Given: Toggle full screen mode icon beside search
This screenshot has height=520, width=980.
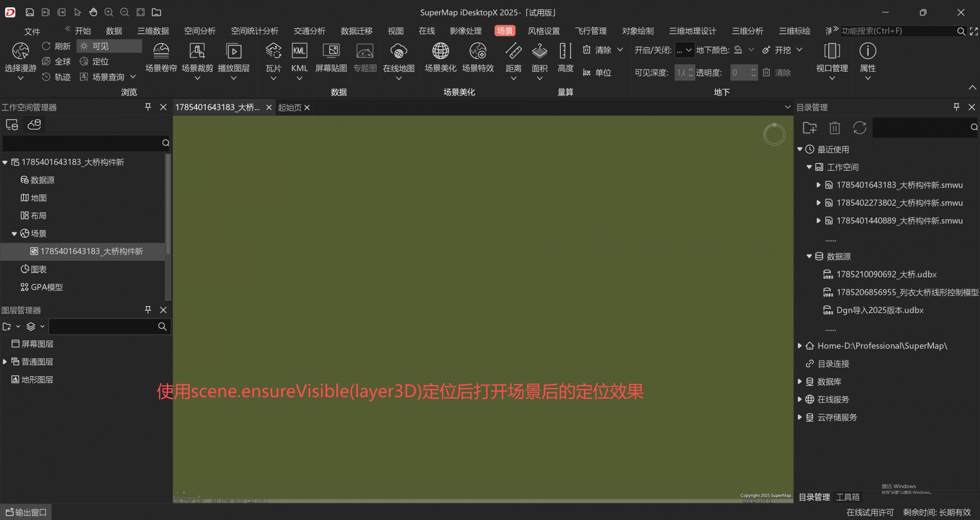Looking at the screenshot, I should point(974,31).
